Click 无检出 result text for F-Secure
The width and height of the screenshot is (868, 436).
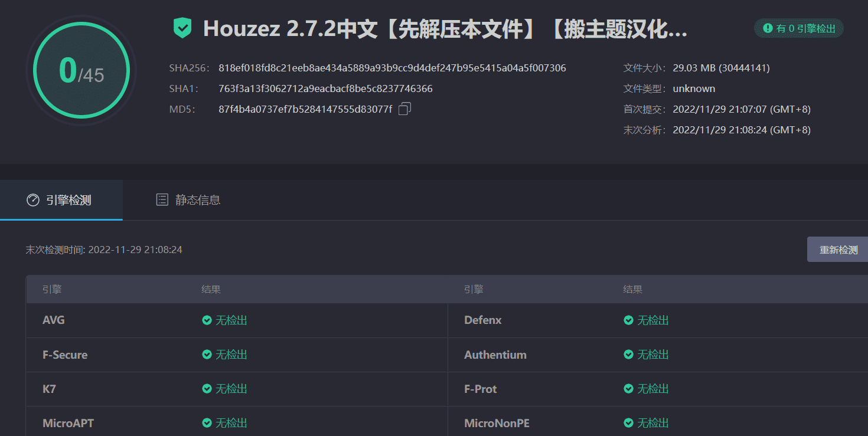pyautogui.click(x=231, y=355)
